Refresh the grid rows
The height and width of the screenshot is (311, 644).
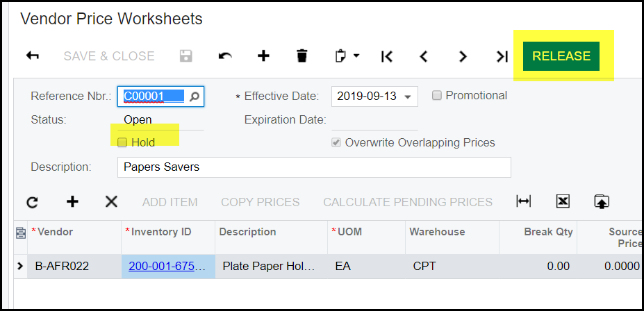(x=33, y=202)
